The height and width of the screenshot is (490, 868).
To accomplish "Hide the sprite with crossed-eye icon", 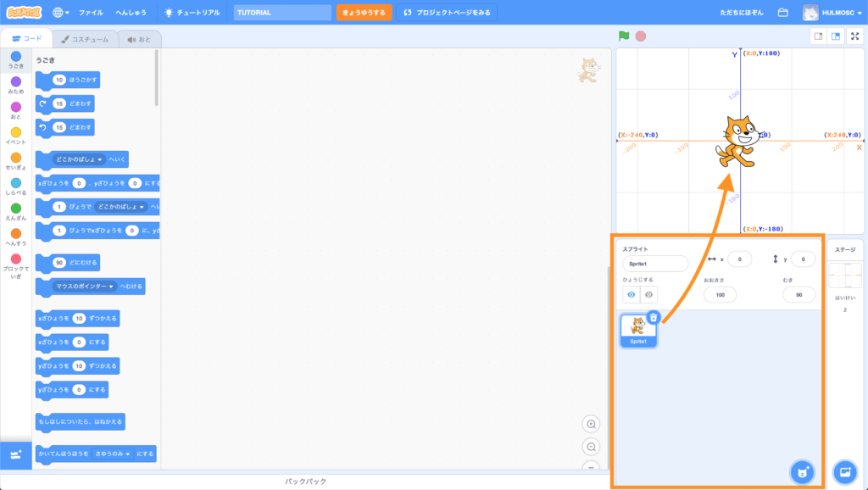I will (x=648, y=294).
